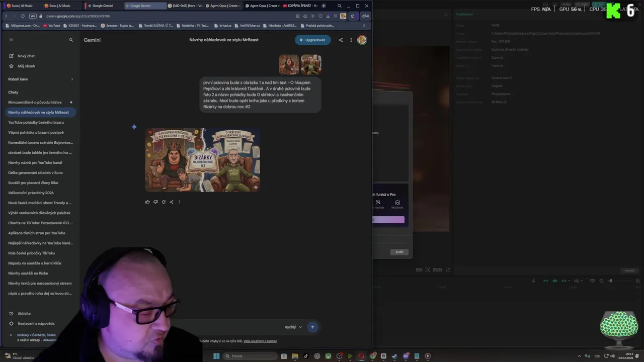This screenshot has height=362, width=644.
Task: Give the response a thumbs down
Action: pos(155,202)
